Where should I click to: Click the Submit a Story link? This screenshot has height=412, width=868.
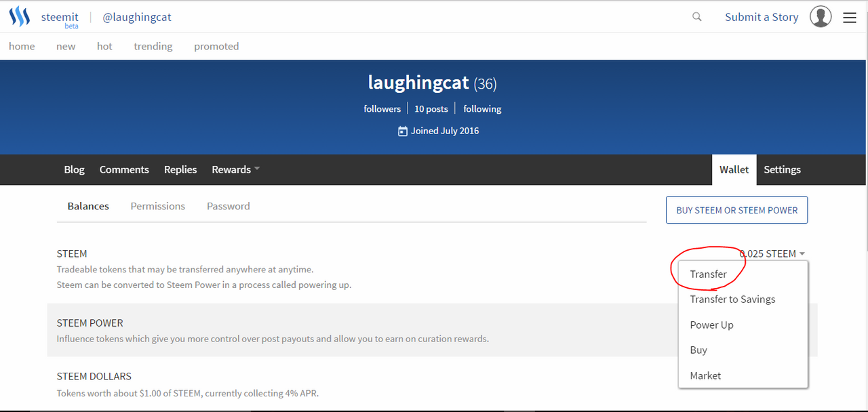[762, 17]
